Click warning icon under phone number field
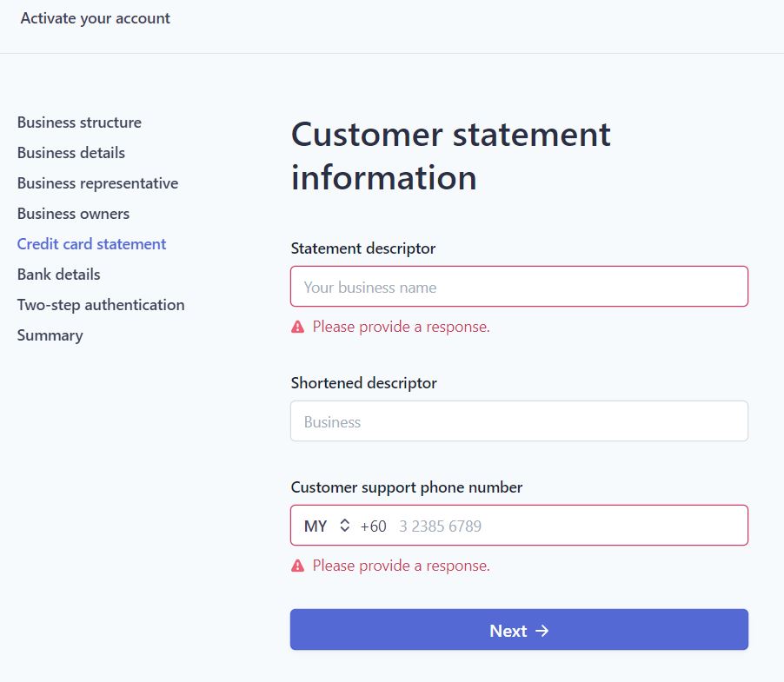The width and height of the screenshot is (784, 682). tap(297, 566)
